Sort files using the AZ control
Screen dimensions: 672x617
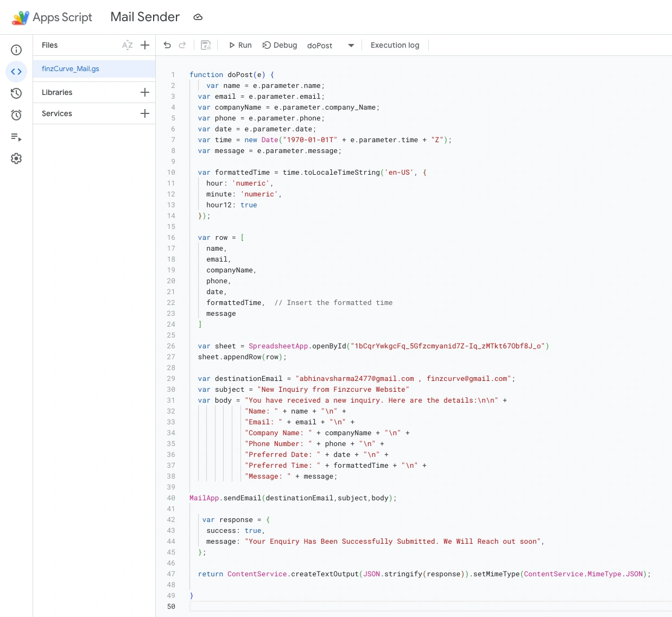(x=128, y=45)
